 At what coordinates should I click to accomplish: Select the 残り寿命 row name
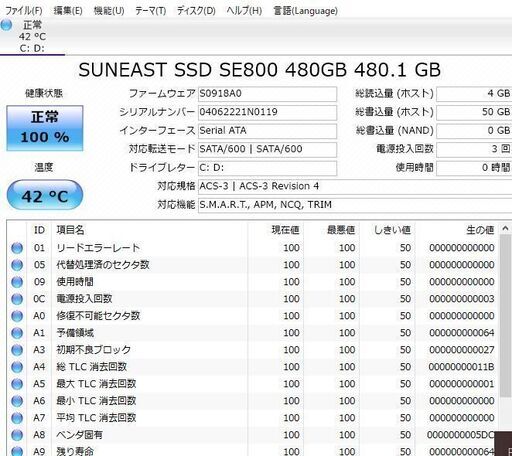click(x=75, y=452)
